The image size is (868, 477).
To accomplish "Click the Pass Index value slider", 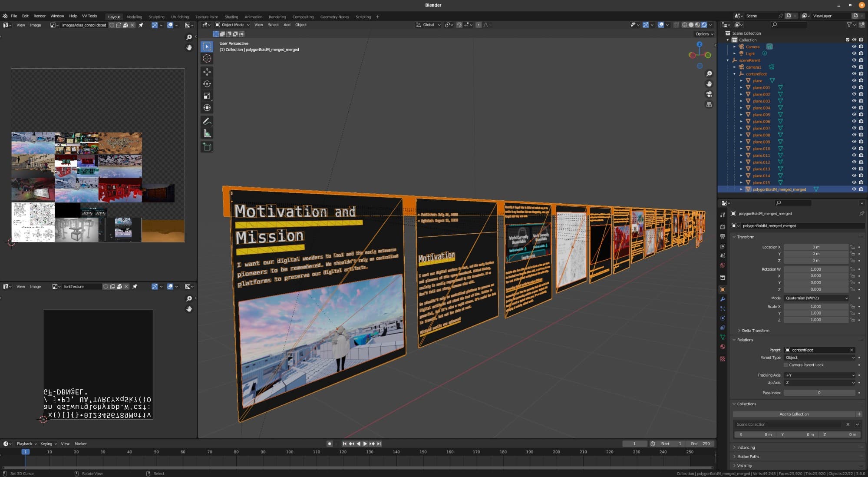I will click(819, 393).
